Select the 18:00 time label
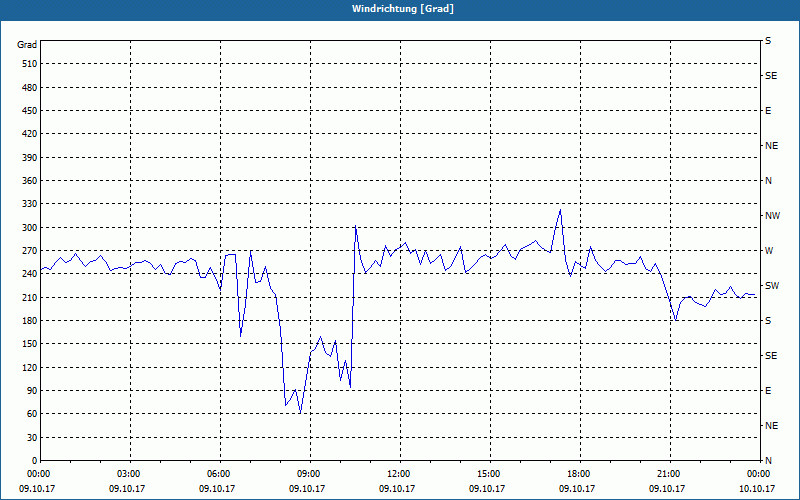This screenshot has height=500, width=800. 578,474
